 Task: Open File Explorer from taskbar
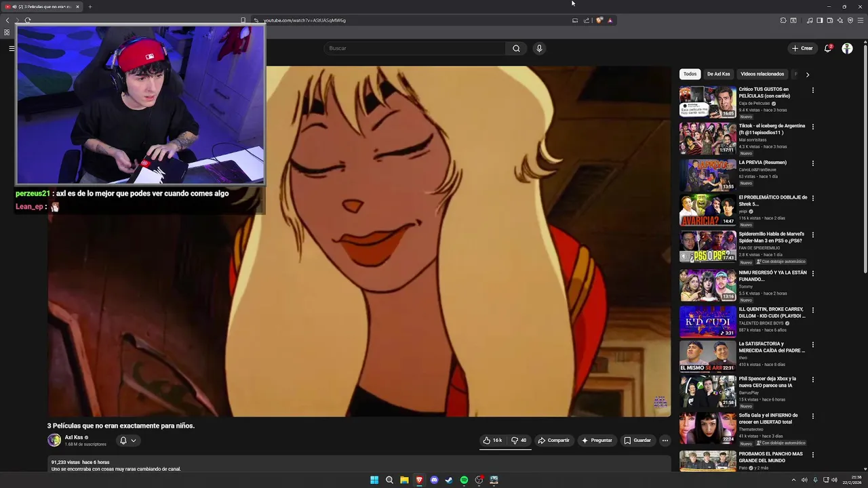pos(404,480)
